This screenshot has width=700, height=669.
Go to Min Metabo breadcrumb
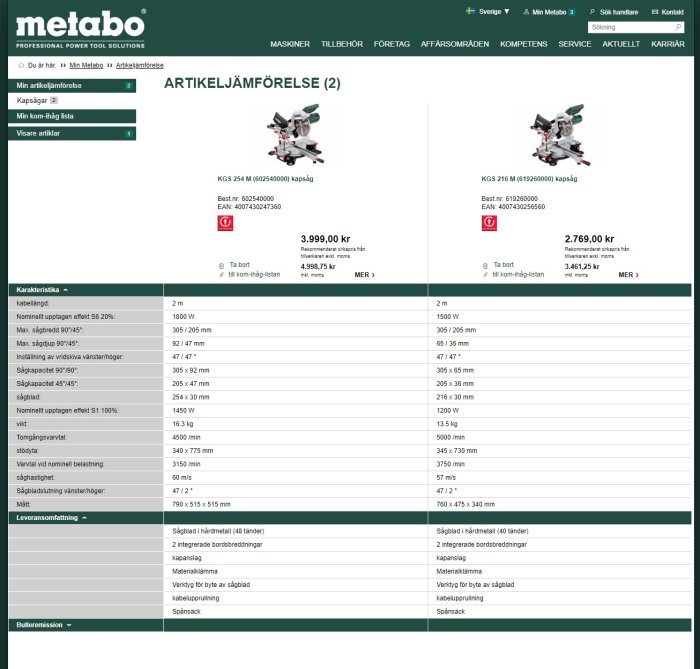coord(86,66)
